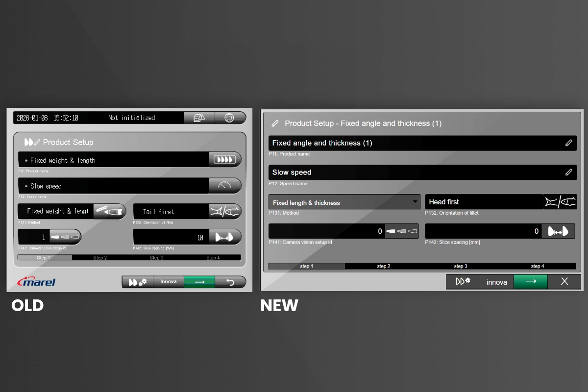Click the new panel Slice spacing value field
Image resolution: width=588 pixels, height=392 pixels.
pyautogui.click(x=483, y=231)
